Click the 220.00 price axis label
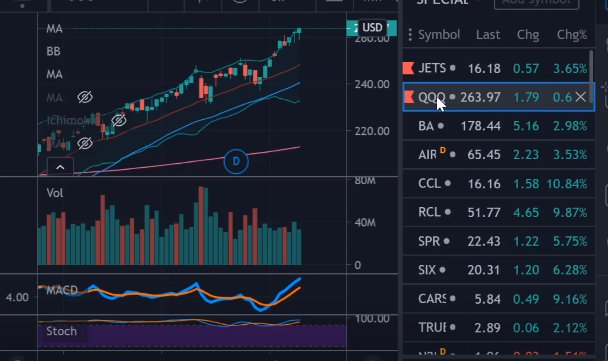 (x=372, y=131)
